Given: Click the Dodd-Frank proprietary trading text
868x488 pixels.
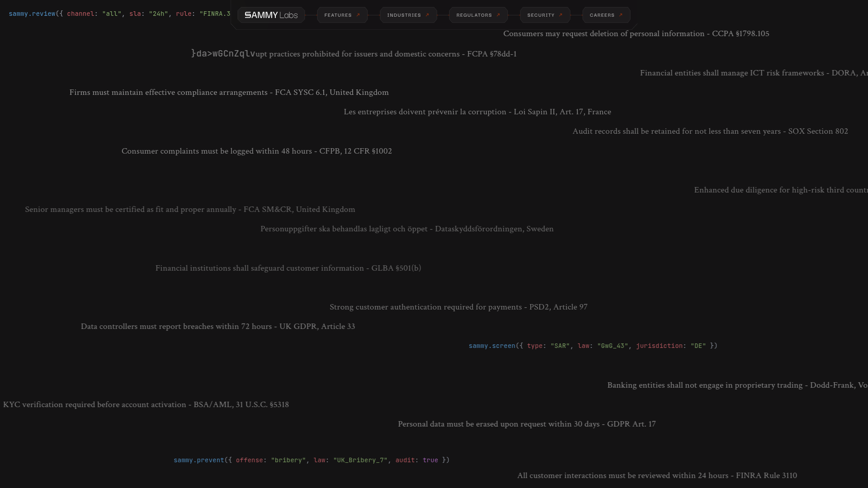Looking at the screenshot, I should click(x=737, y=385).
